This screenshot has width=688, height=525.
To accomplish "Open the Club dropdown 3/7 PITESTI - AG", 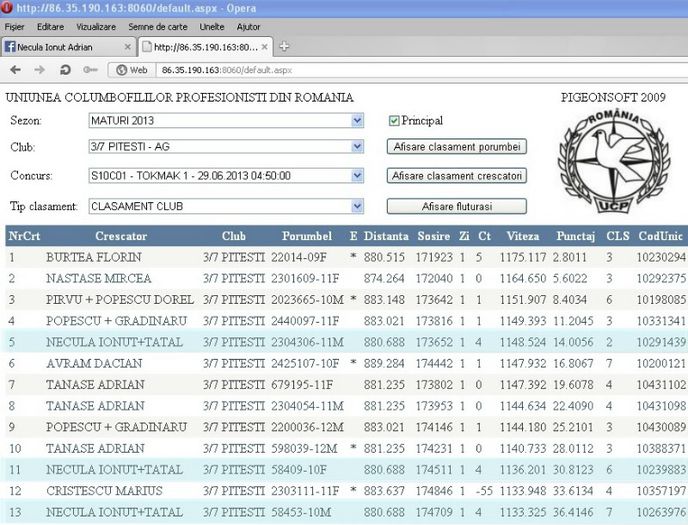I will pyautogui.click(x=358, y=148).
